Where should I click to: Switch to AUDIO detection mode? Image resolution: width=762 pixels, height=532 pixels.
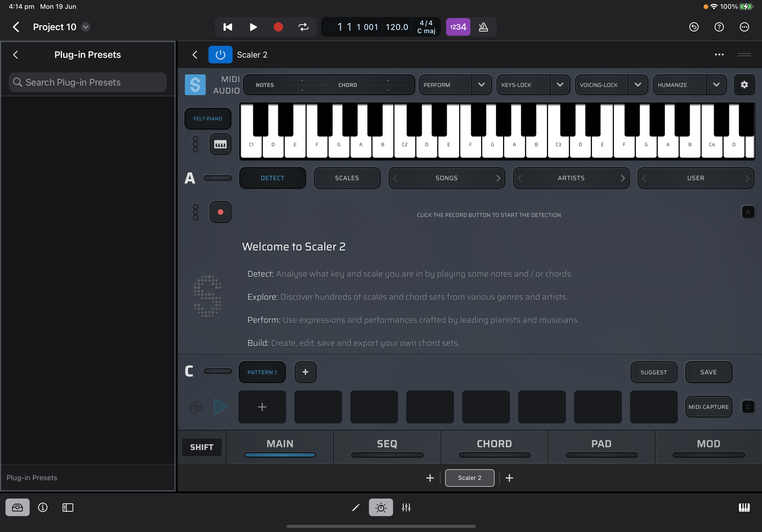[226, 90]
